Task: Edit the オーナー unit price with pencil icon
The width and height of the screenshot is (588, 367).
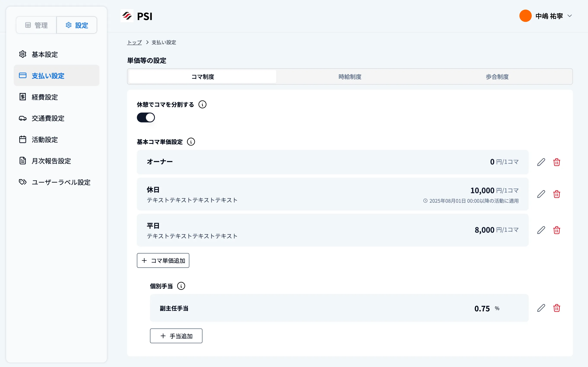Action: (x=541, y=162)
